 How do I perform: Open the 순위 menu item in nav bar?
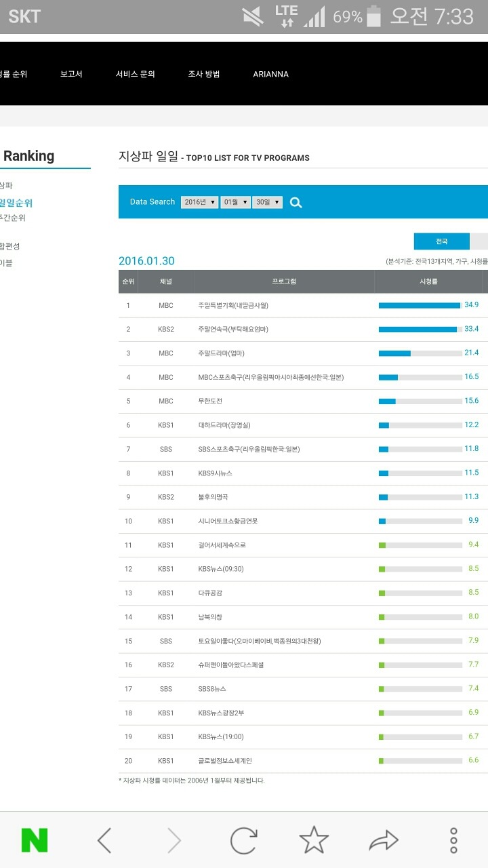click(x=14, y=74)
